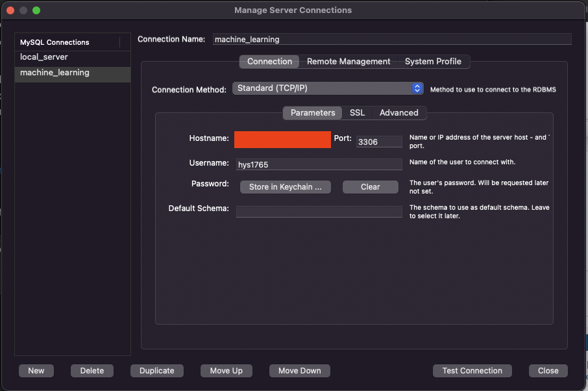588x391 pixels.
Task: Edit the Username field hys1765
Action: click(x=319, y=165)
